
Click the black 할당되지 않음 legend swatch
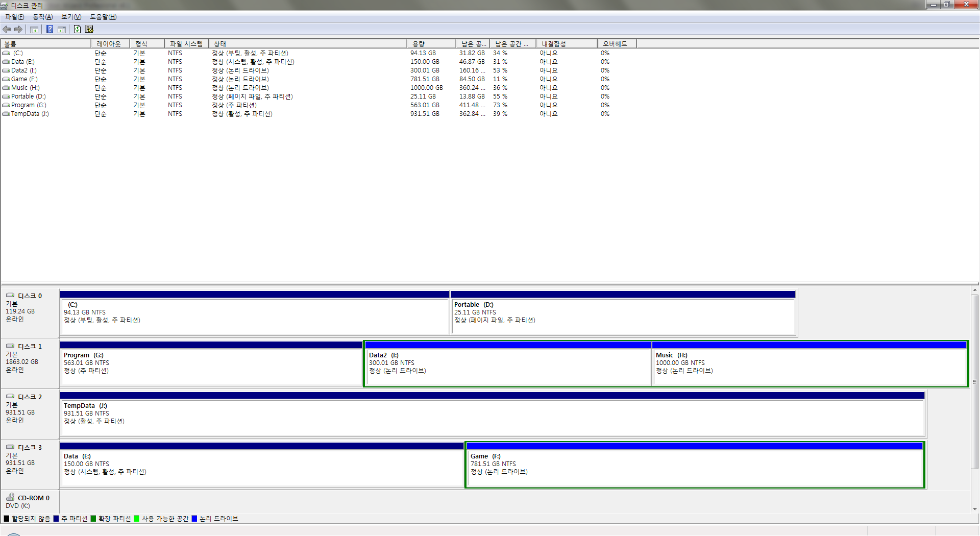click(x=7, y=519)
